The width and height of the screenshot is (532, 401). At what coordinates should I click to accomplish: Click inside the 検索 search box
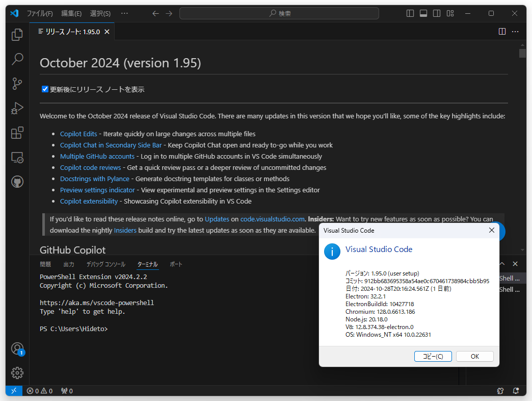(x=278, y=13)
